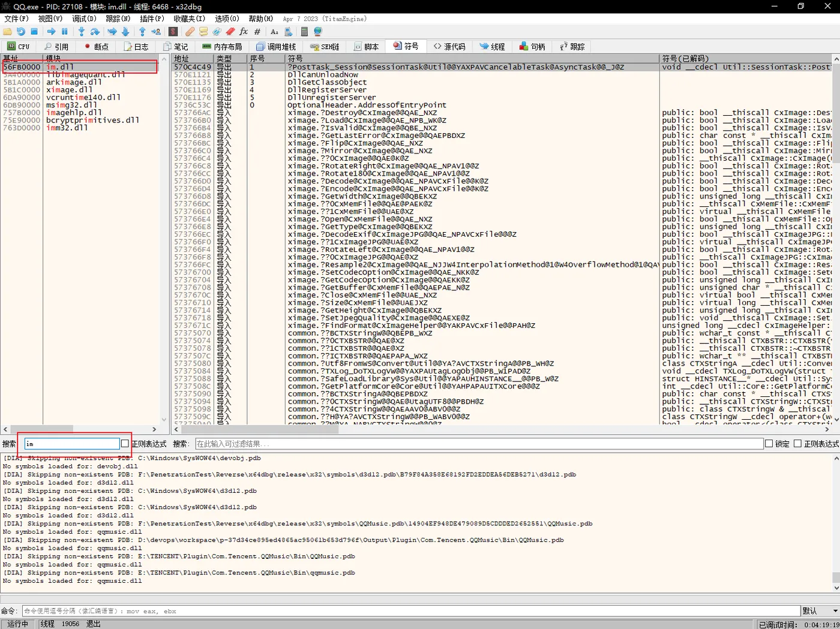Switch to the 线程 threads tab
Image resolution: width=840 pixels, height=629 pixels.
tap(493, 46)
